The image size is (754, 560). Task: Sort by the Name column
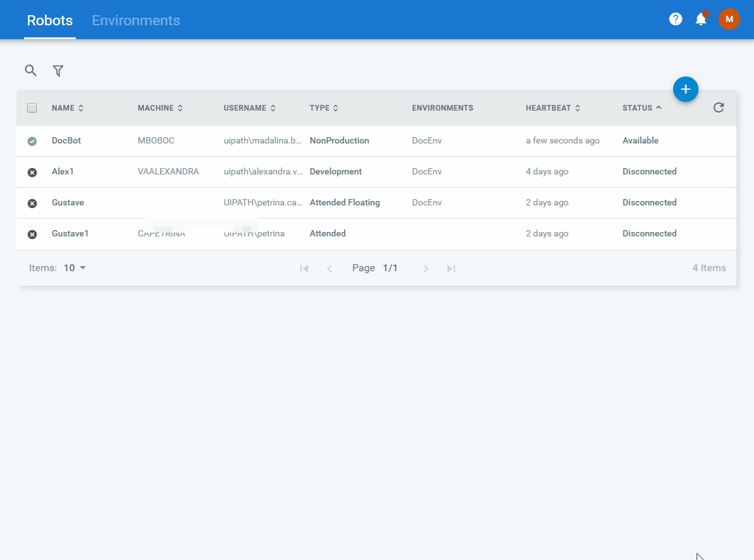[68, 108]
